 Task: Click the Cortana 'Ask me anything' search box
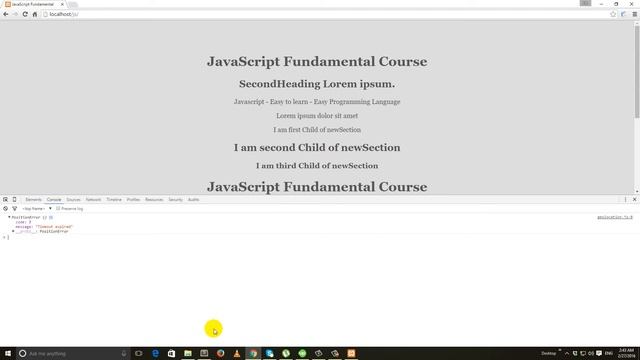point(73,353)
